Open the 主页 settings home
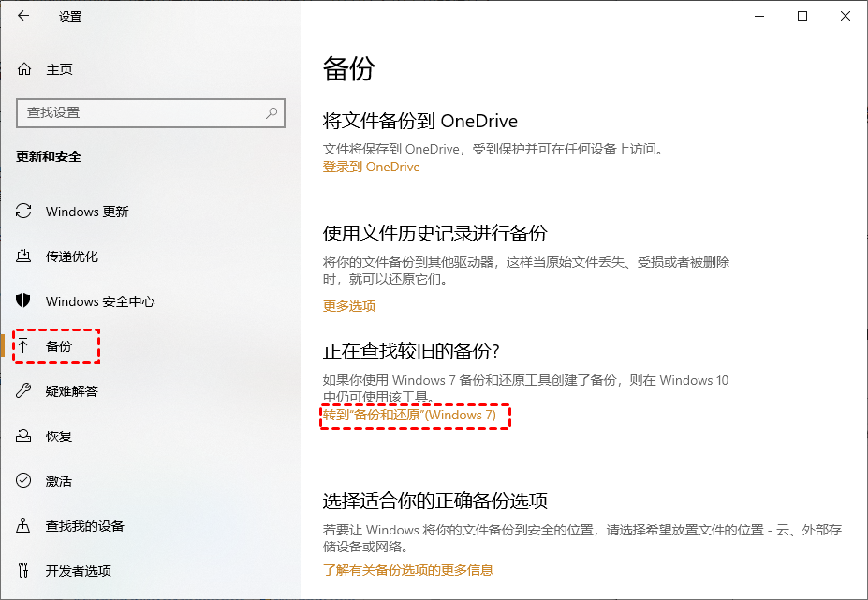 59,69
